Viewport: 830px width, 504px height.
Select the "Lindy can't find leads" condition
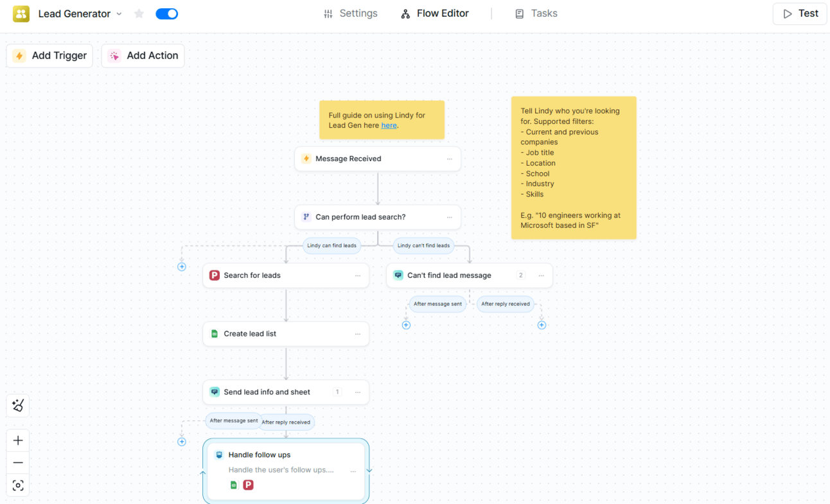[423, 245]
